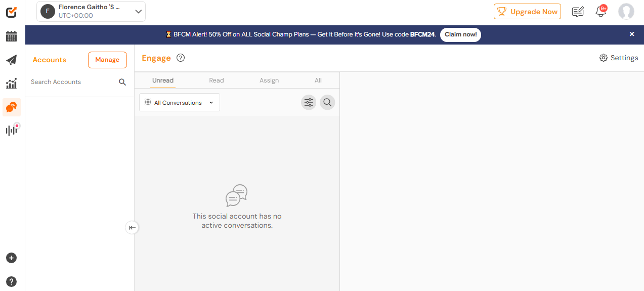The height and width of the screenshot is (291, 644).
Task: Click the plus add icon in sidebar
Action: point(11,258)
